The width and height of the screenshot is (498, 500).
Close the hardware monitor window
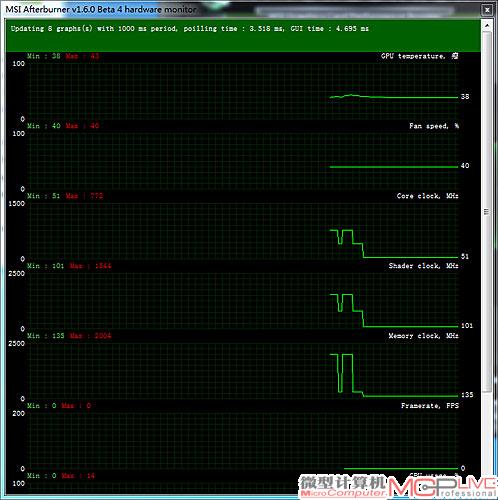(487, 10)
